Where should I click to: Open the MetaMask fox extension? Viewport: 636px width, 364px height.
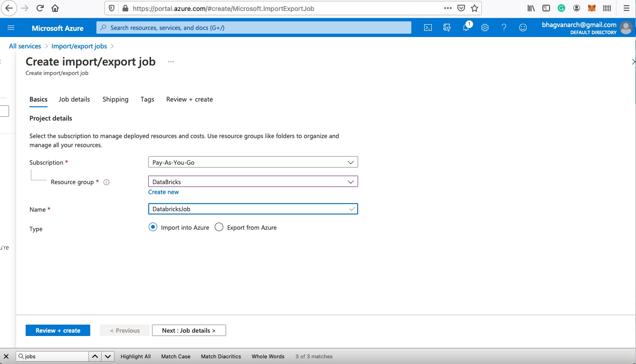(592, 8)
